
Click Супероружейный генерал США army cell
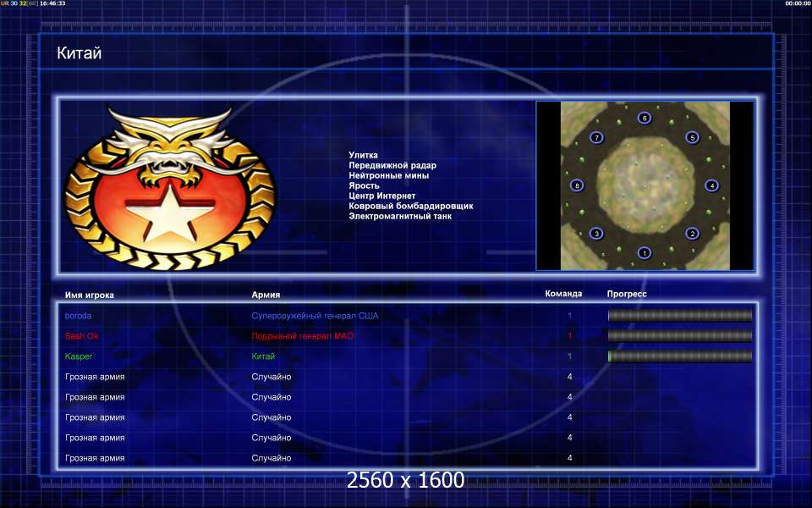coord(315,316)
